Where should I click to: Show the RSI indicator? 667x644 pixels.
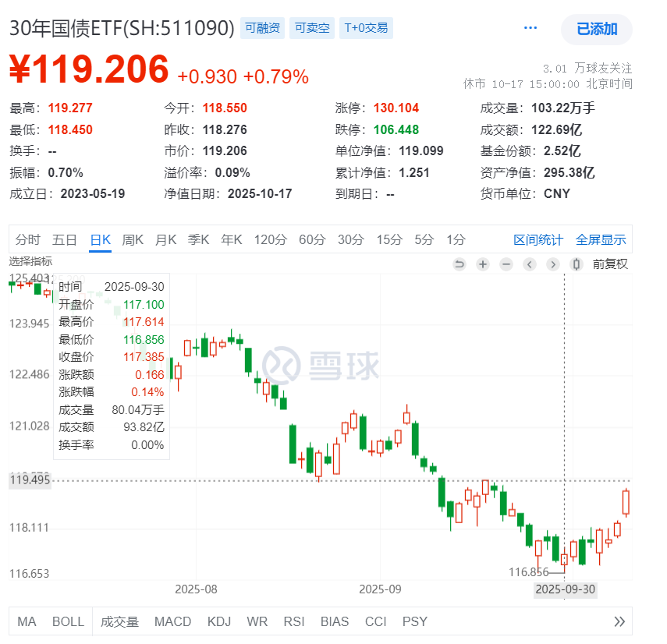coord(294,621)
